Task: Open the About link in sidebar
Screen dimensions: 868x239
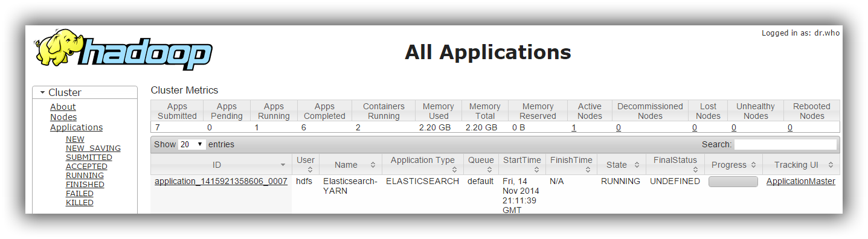Action: pyautogui.click(x=63, y=107)
